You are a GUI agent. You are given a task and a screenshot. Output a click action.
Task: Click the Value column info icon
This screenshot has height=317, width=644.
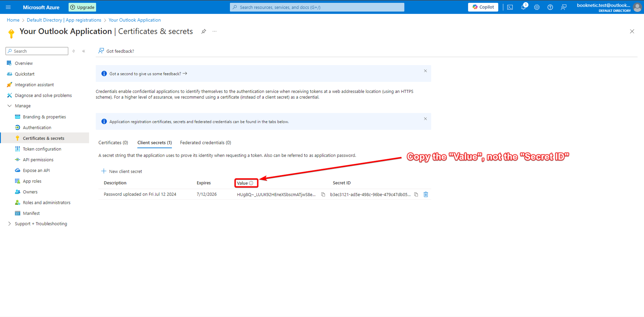click(x=251, y=183)
